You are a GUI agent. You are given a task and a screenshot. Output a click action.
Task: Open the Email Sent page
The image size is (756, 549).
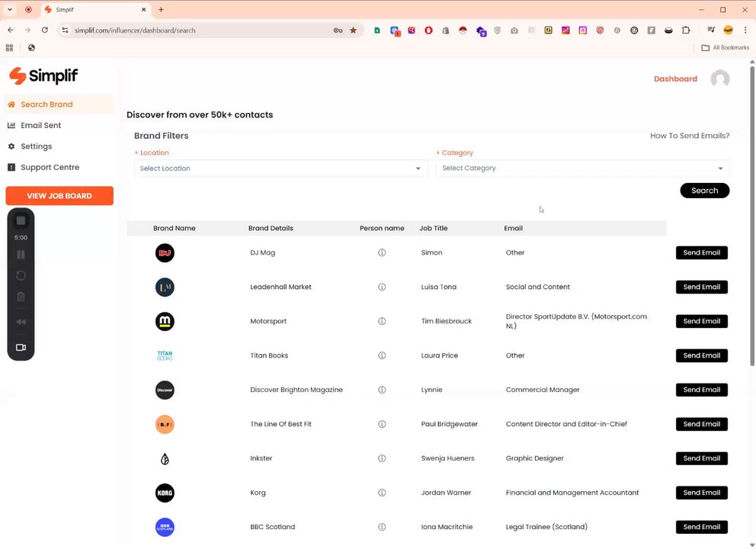click(x=41, y=125)
